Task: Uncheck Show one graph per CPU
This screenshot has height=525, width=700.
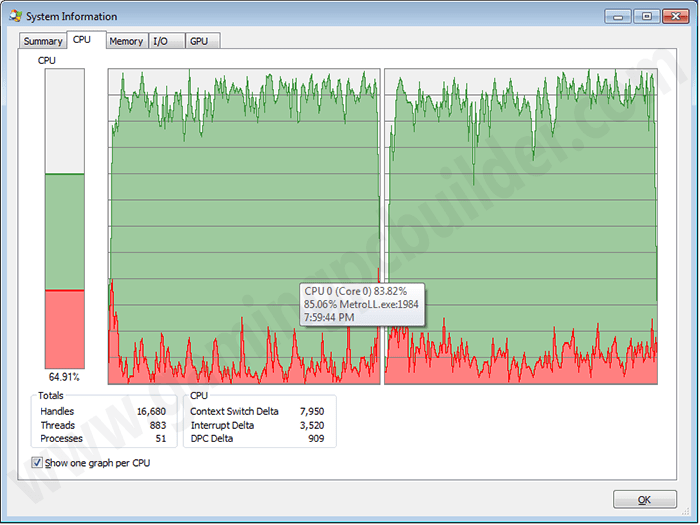Action: 37,462
